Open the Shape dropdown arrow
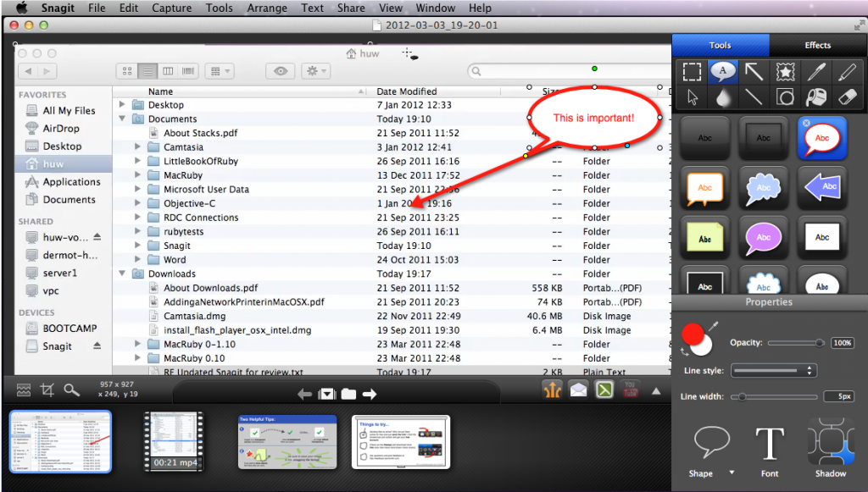Screen dimensions: 868x492 (x=732, y=473)
